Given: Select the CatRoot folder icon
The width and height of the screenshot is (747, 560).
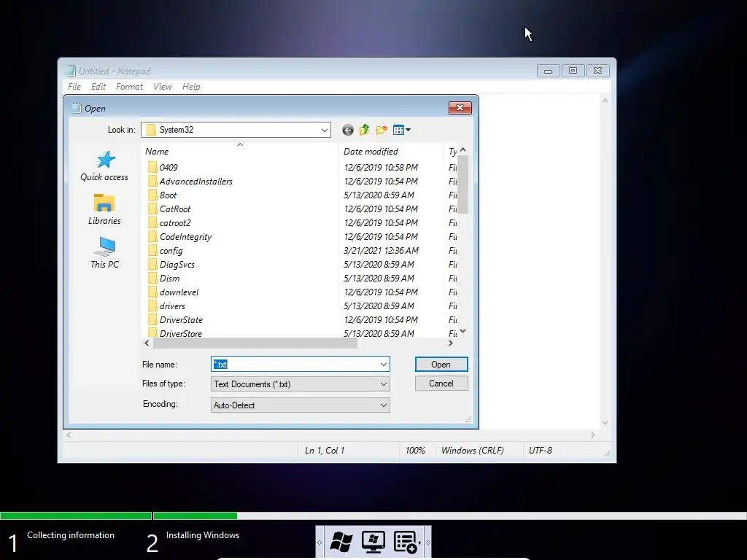Looking at the screenshot, I should tap(152, 209).
